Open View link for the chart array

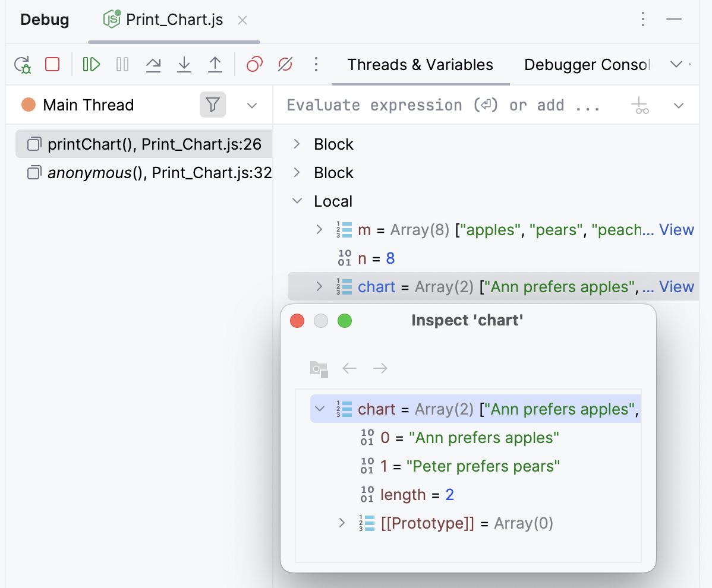click(677, 287)
